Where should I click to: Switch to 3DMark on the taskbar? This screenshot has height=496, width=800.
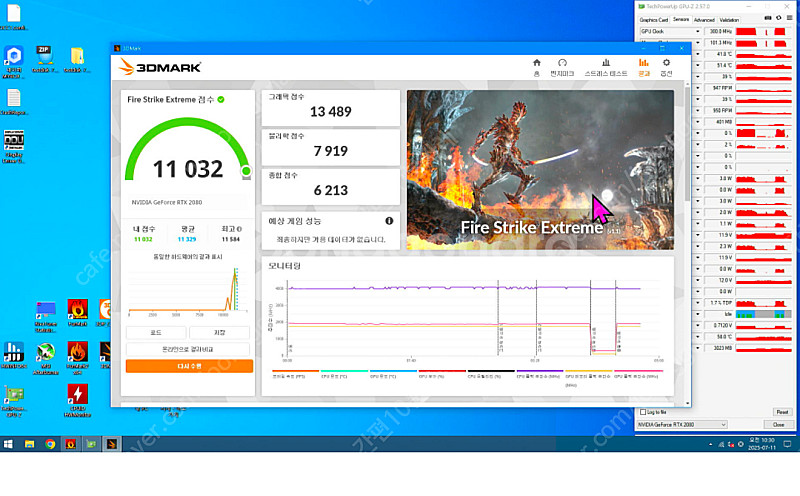tap(111, 444)
